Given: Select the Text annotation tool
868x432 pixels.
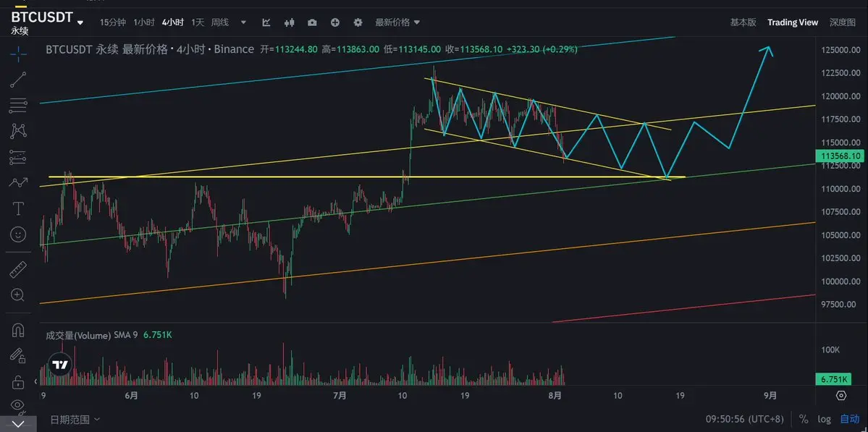Looking at the screenshot, I should [x=18, y=208].
